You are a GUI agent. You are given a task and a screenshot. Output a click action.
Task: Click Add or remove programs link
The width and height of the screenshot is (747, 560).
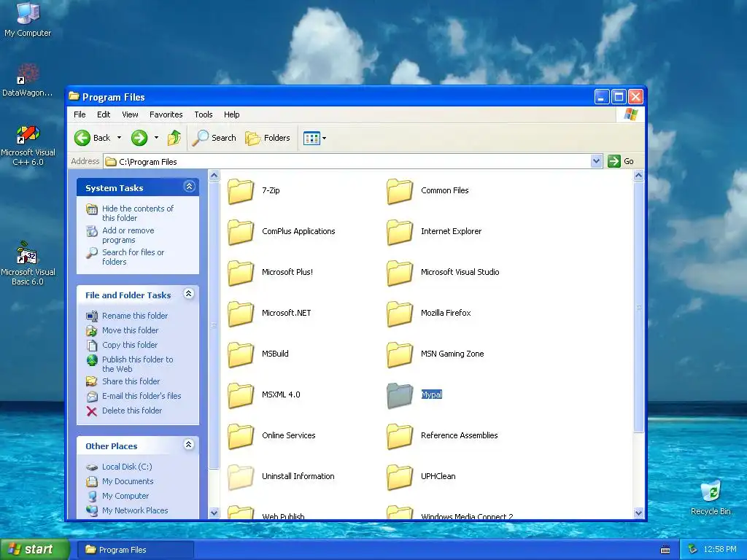click(x=128, y=236)
